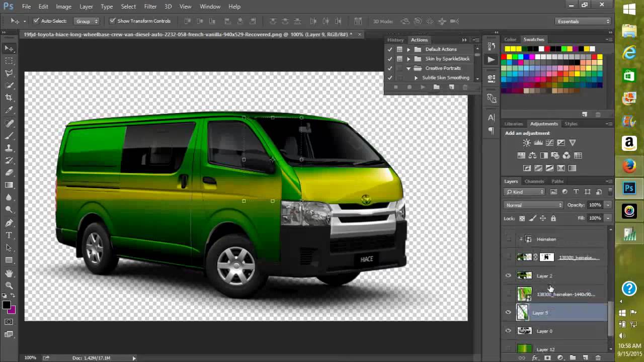Select the Layer 0 thumbnail
This screenshot has width=644, height=362.
tap(525, 331)
